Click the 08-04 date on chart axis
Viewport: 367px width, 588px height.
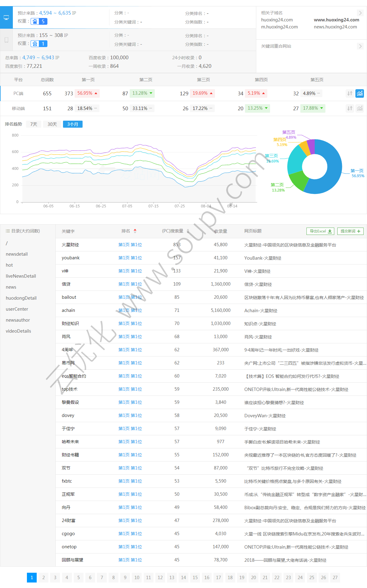click(206, 206)
